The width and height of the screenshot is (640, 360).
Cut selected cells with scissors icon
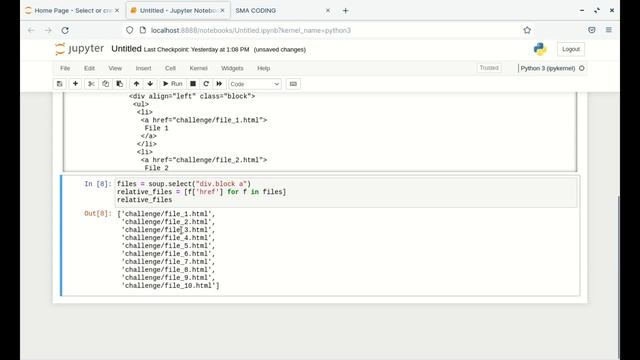91,84
